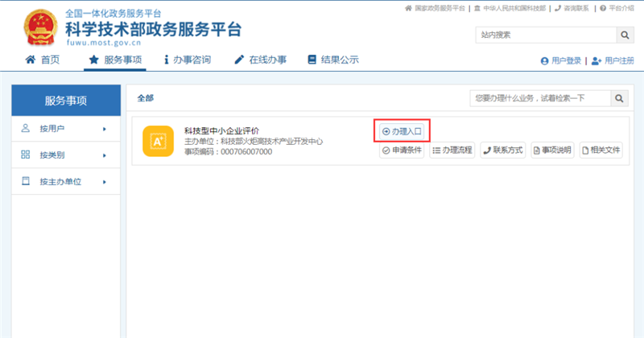Click 用户注册 register link

(613, 61)
